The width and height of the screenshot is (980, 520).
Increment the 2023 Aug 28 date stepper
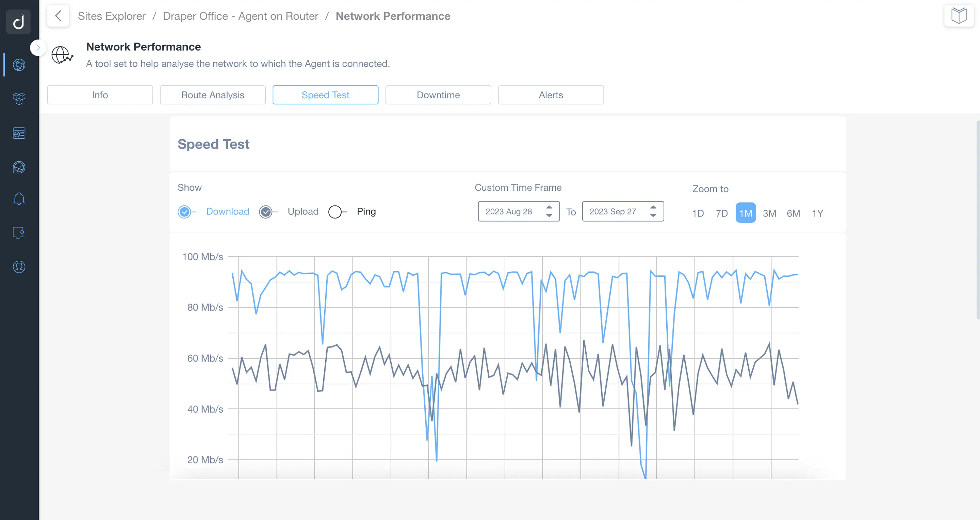coord(549,208)
